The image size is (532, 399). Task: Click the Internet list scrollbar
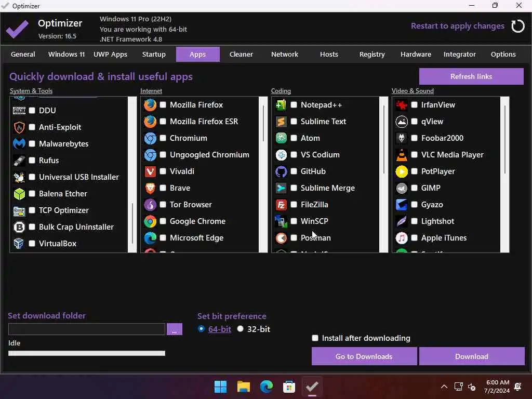(263, 175)
